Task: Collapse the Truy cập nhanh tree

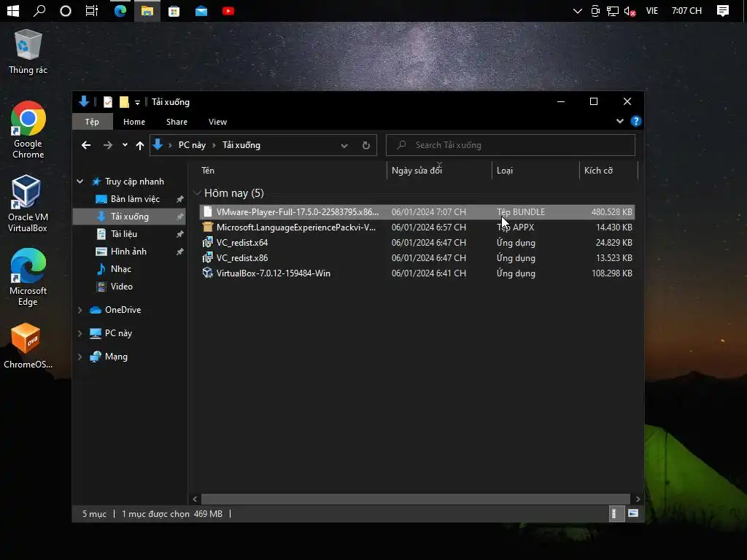Action: tap(80, 182)
